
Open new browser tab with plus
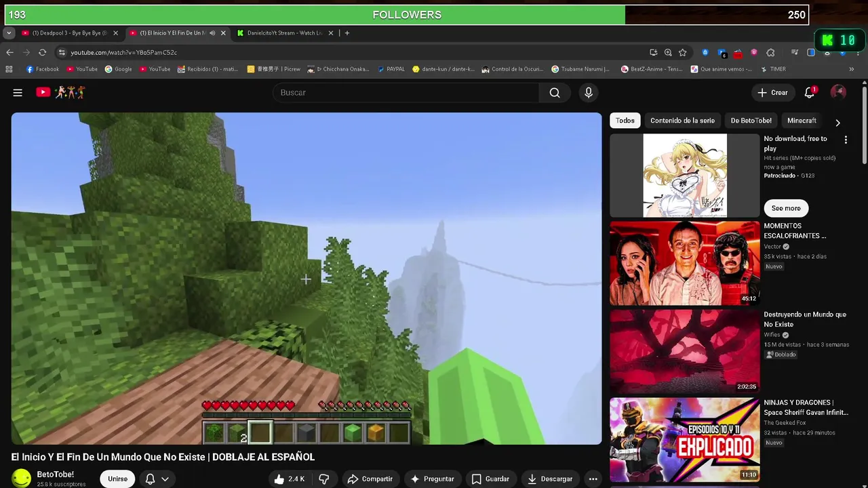[x=347, y=33]
